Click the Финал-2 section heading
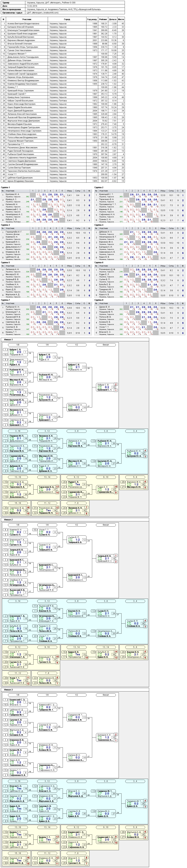The width and height of the screenshot is (187, 868). [x=8, y=519]
